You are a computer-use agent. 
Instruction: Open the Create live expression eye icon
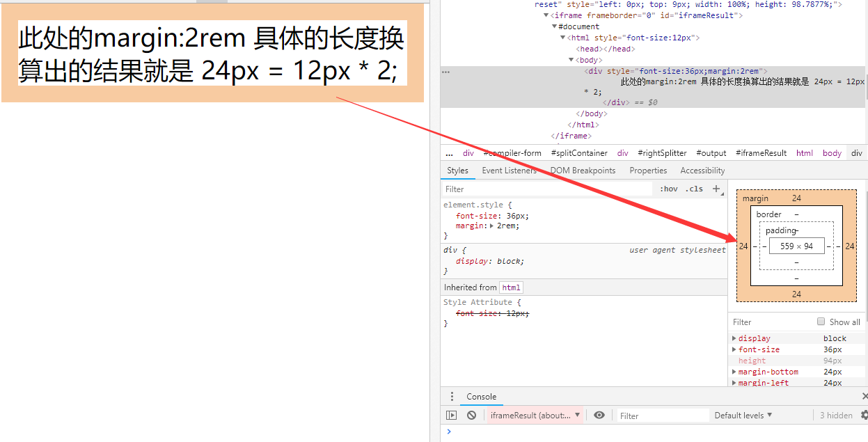(x=599, y=414)
